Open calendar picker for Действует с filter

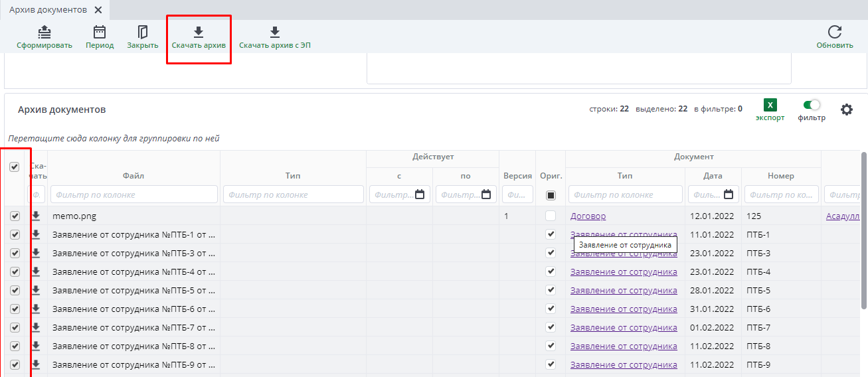(419, 194)
